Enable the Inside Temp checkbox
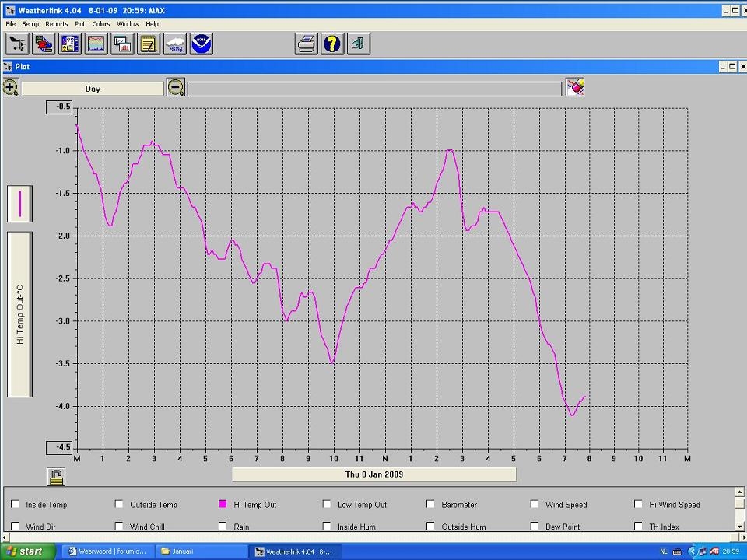Screen dimensions: 747x560 (16, 504)
